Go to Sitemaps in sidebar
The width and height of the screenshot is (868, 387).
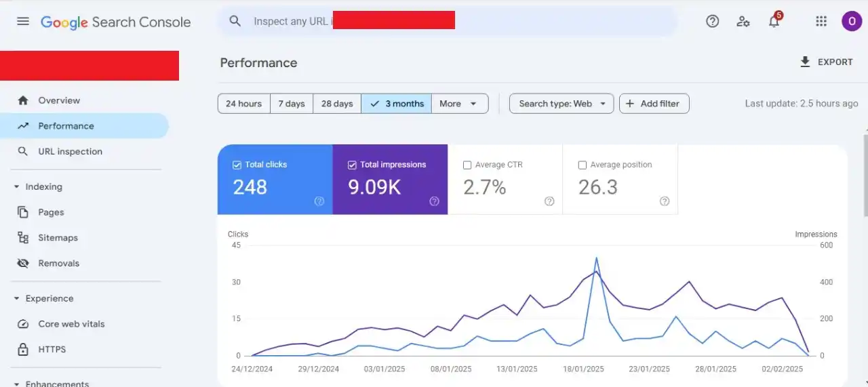[58, 238]
